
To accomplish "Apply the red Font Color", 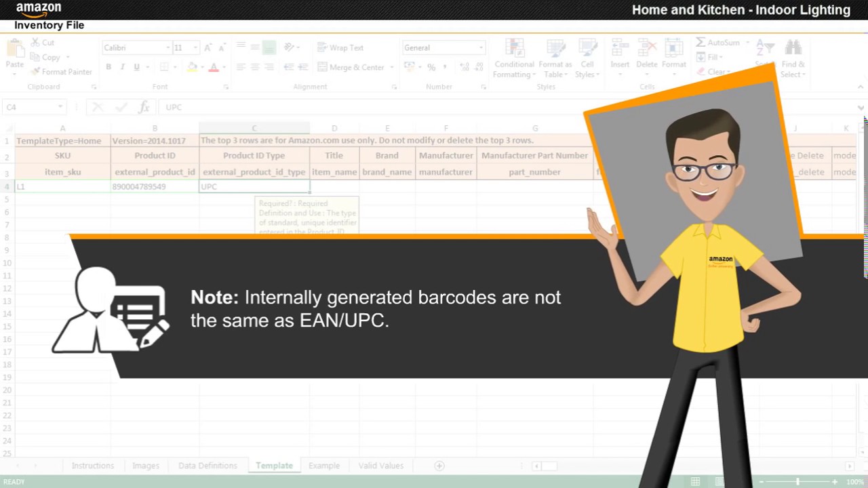I will (214, 67).
